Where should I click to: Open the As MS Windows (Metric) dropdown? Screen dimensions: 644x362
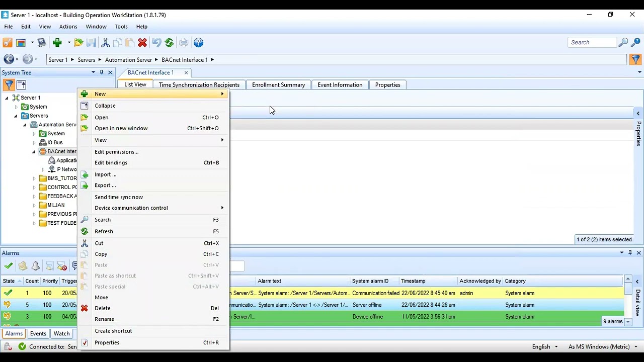(x=636, y=346)
